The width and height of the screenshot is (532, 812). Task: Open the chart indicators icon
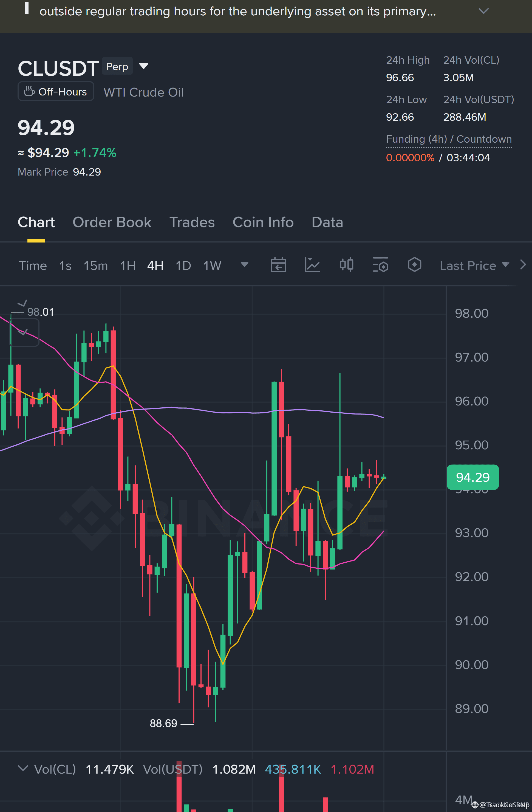coord(312,265)
